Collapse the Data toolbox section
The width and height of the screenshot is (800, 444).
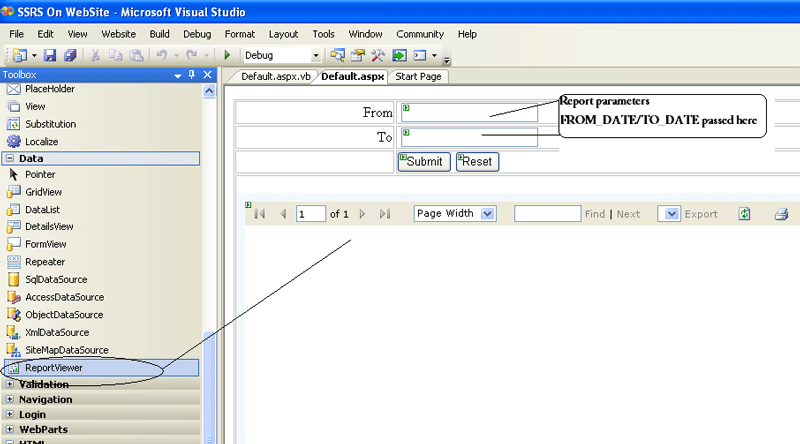pos(10,158)
